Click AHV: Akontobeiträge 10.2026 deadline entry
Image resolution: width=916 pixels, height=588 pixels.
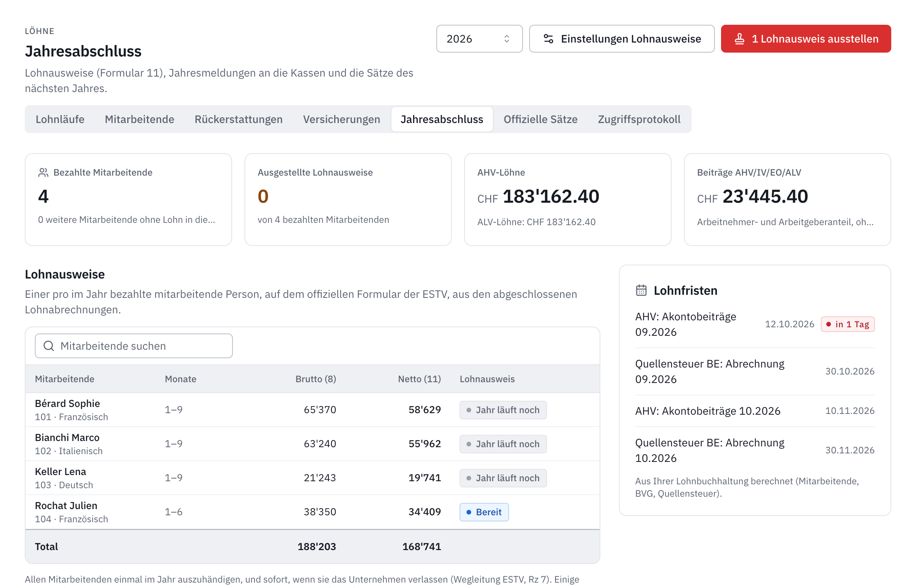tap(755, 411)
